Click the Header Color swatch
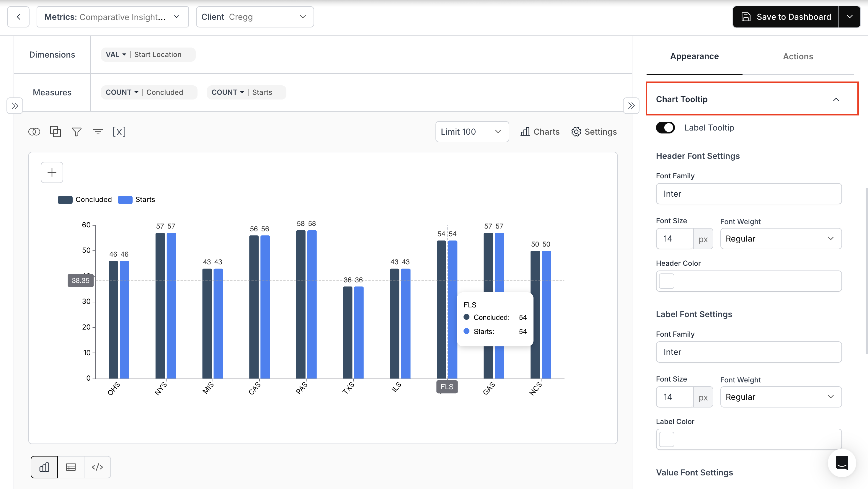Viewport: 868px width, 489px height. point(667,281)
